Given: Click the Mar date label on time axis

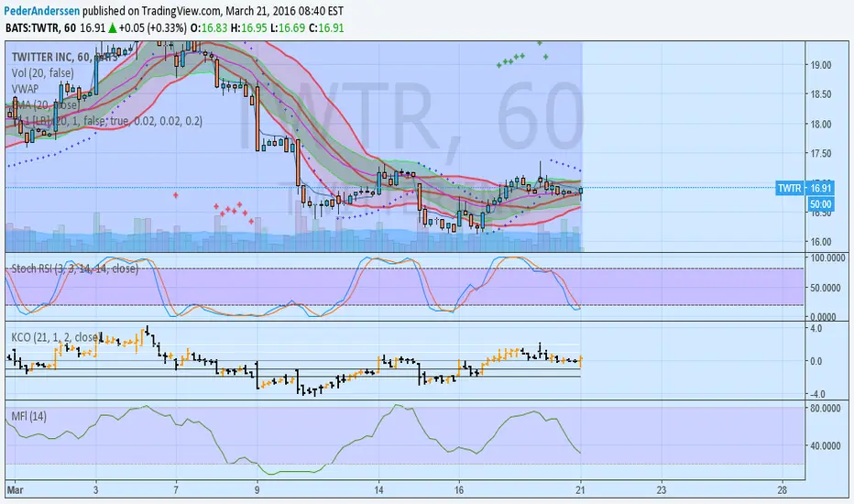Looking at the screenshot, I should (x=16, y=490).
